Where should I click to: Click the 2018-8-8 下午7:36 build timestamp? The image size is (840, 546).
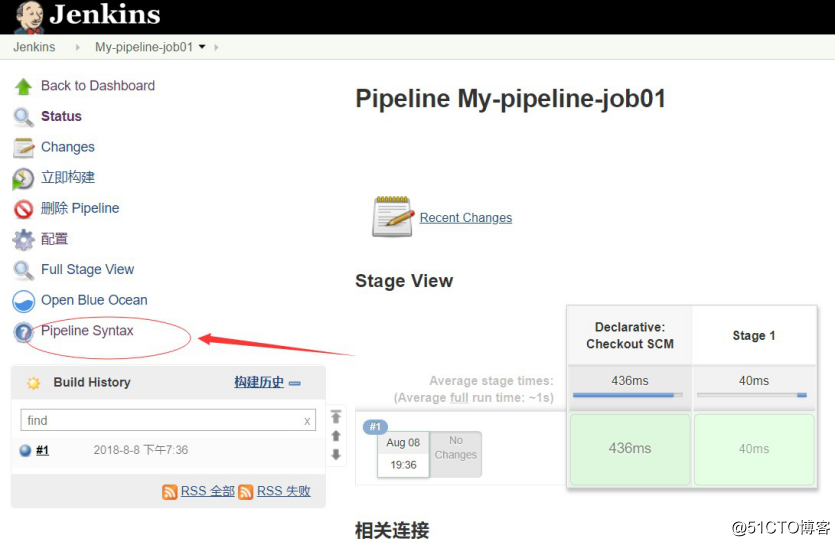click(x=141, y=450)
